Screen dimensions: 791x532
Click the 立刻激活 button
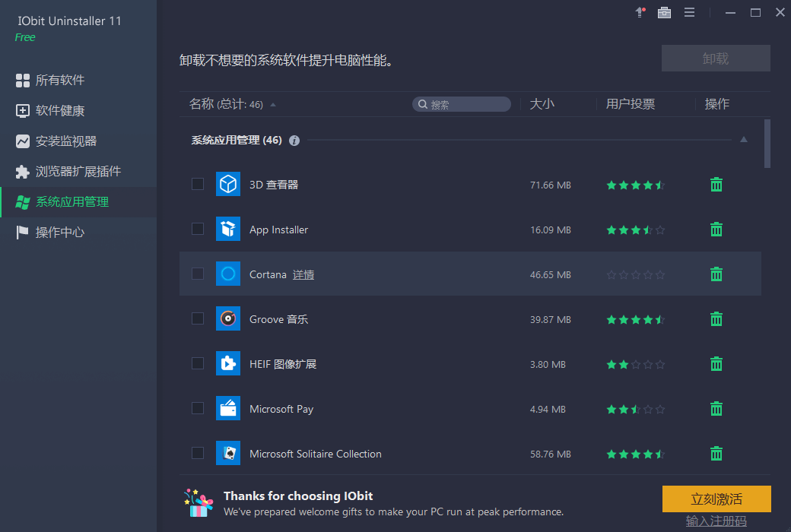tap(716, 499)
